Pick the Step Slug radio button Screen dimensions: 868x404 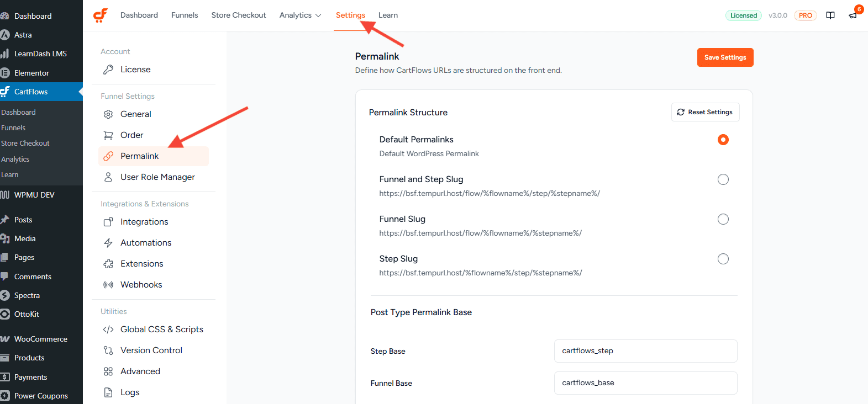coord(723,259)
